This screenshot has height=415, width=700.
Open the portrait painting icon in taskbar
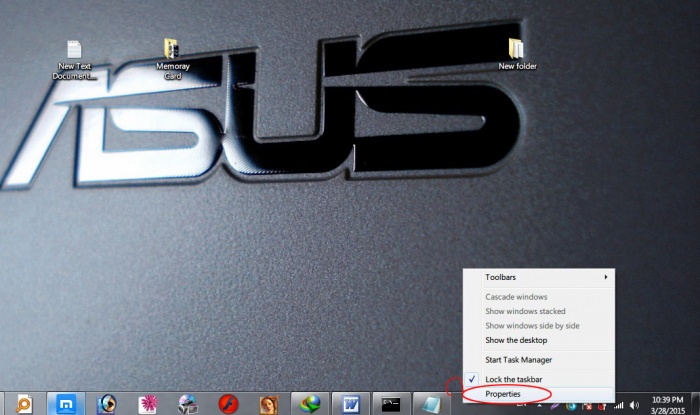(269, 405)
